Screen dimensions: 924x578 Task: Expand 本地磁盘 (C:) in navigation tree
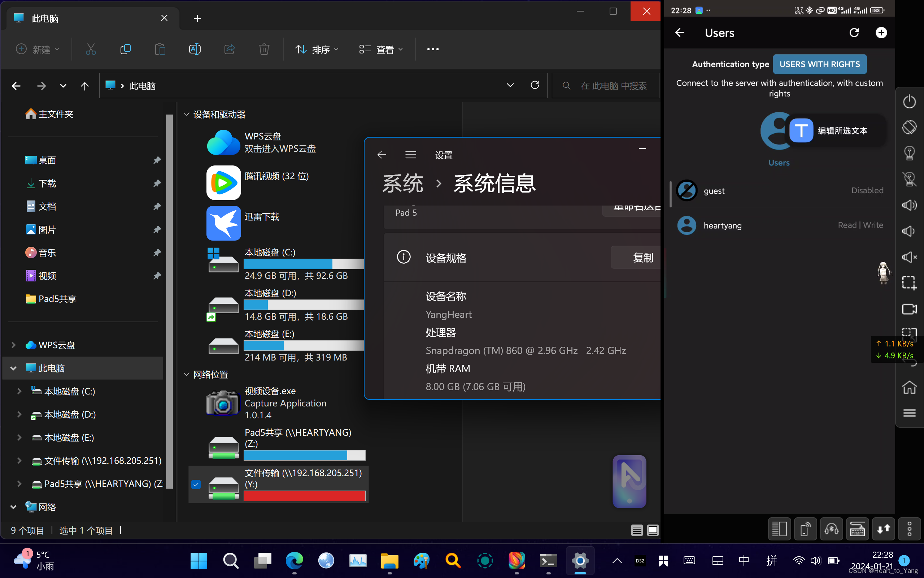point(19,391)
